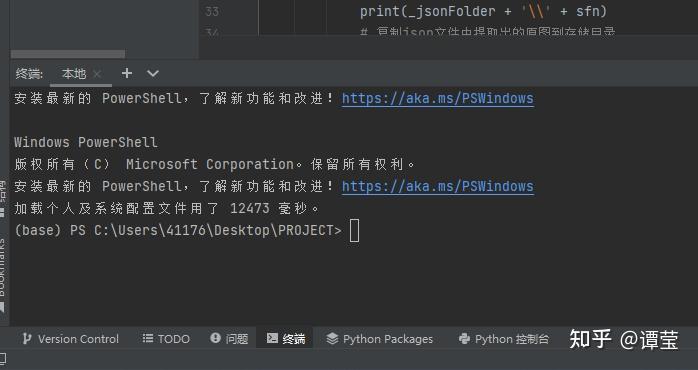Click the 问题 warning circle icon
698x370 pixels.
[x=215, y=338]
